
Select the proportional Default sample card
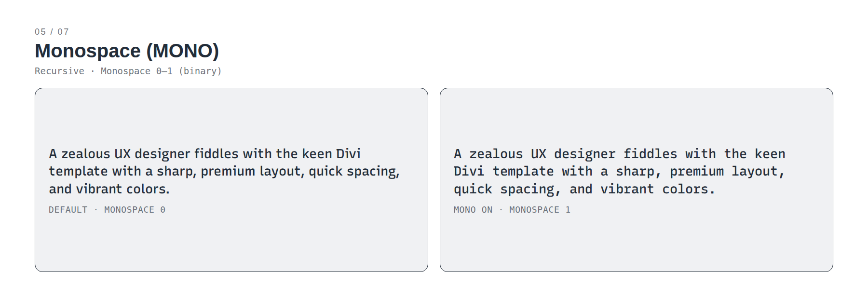(231, 180)
